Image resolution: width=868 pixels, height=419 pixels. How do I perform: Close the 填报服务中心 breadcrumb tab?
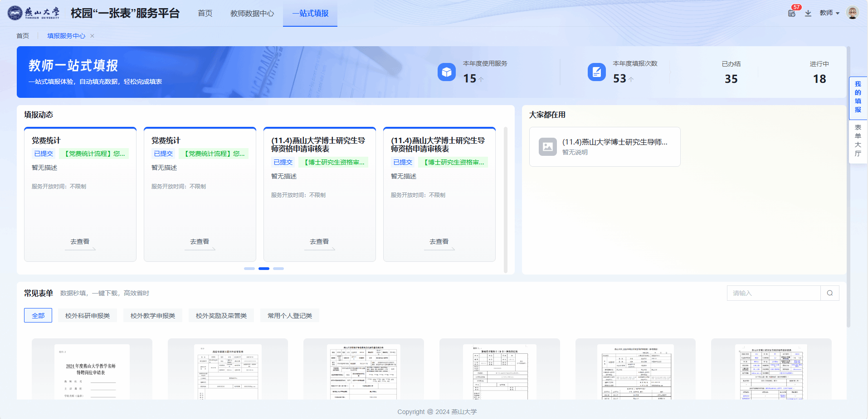coord(93,36)
